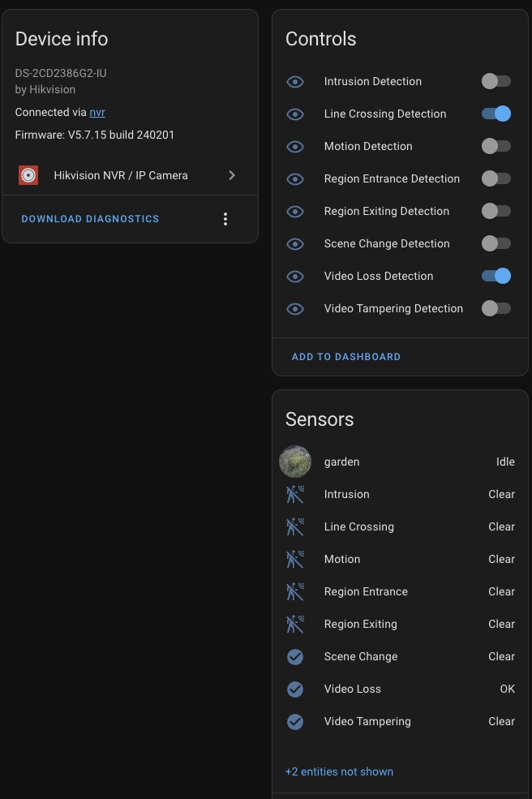The image size is (532, 799).
Task: Open the Hikvision NVR / IP Camera row
Action: coord(130,175)
